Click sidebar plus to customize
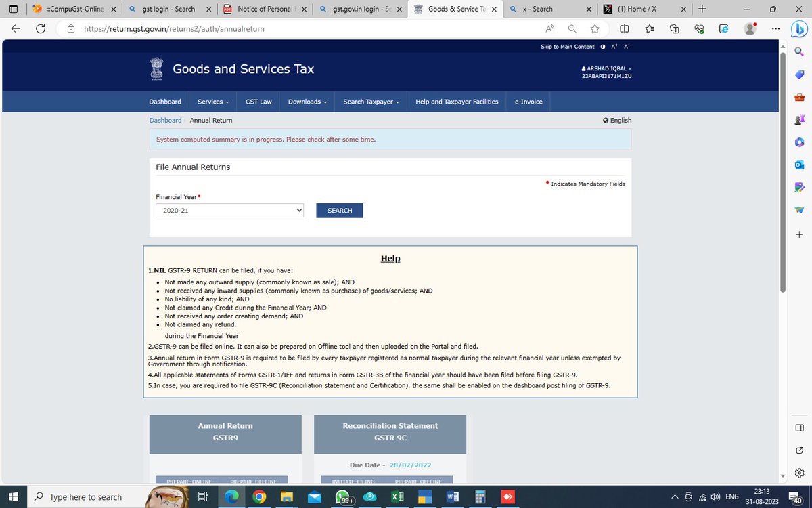 (x=799, y=234)
